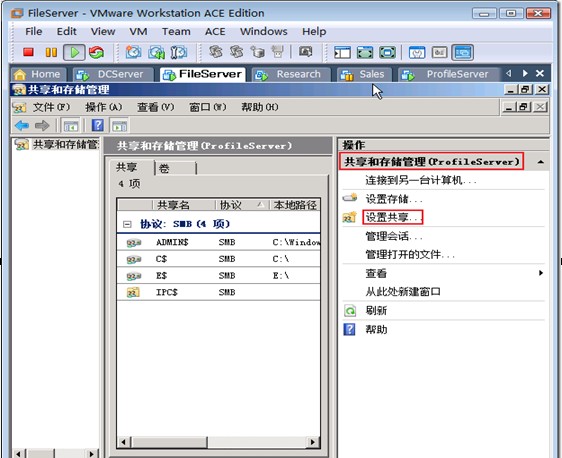Collapse the SMB protocol group
The width and height of the screenshot is (562, 458).
(127, 224)
